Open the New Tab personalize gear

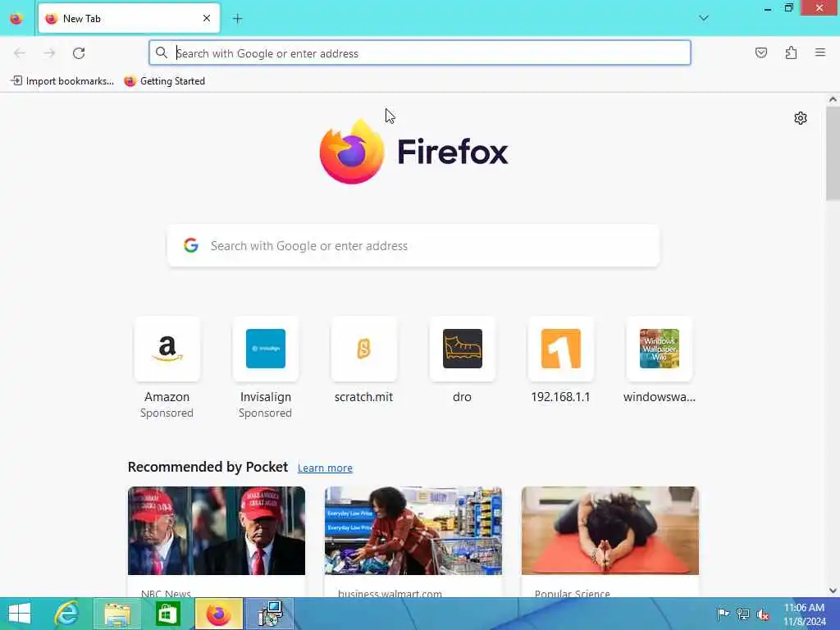[x=801, y=118]
